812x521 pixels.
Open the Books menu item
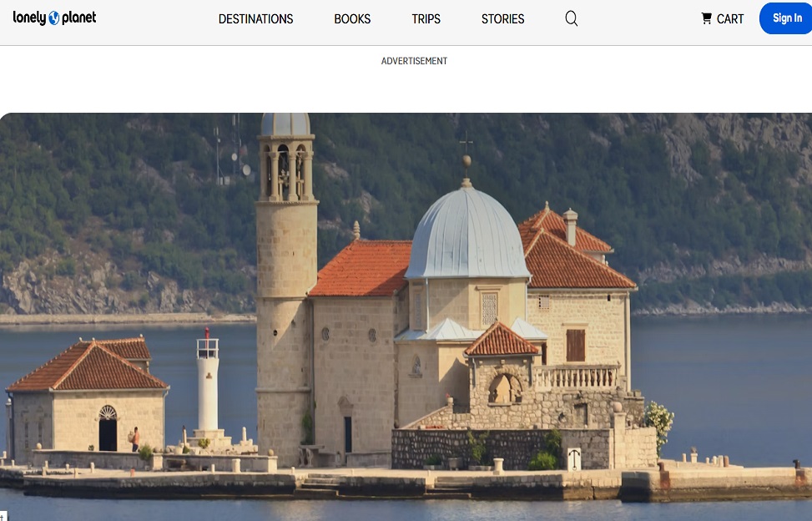point(352,18)
